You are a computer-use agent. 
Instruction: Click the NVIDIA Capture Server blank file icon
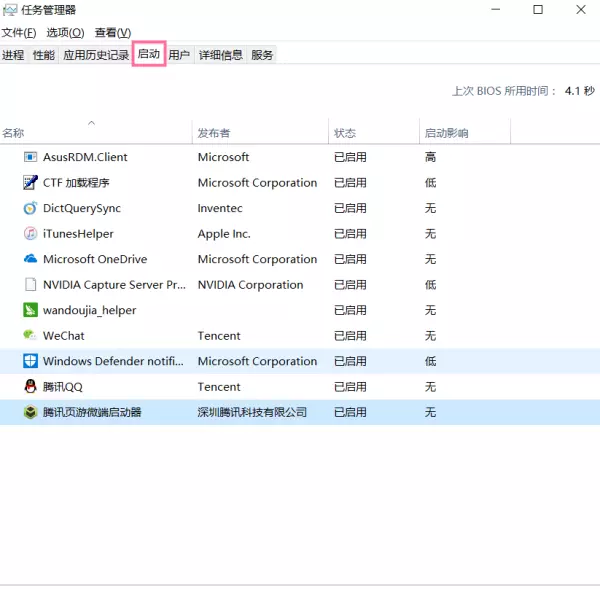point(30,284)
